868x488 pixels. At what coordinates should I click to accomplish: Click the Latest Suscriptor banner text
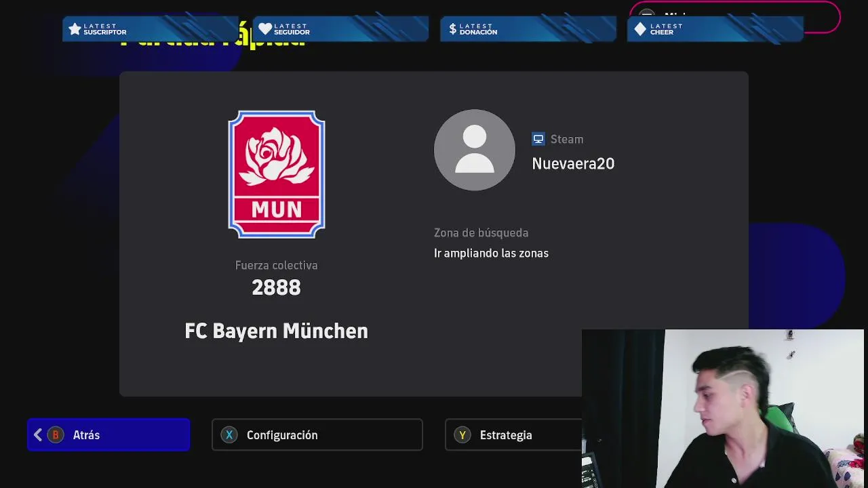[105, 29]
